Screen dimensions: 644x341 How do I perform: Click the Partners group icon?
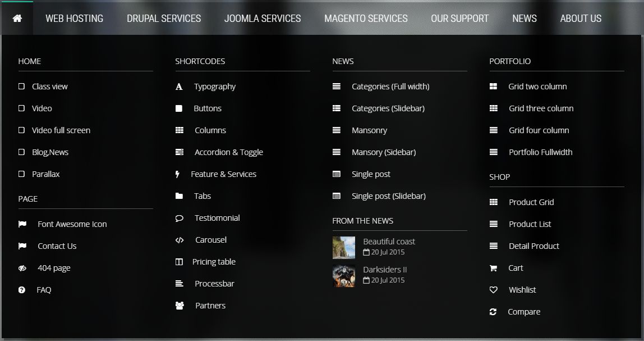coord(180,306)
